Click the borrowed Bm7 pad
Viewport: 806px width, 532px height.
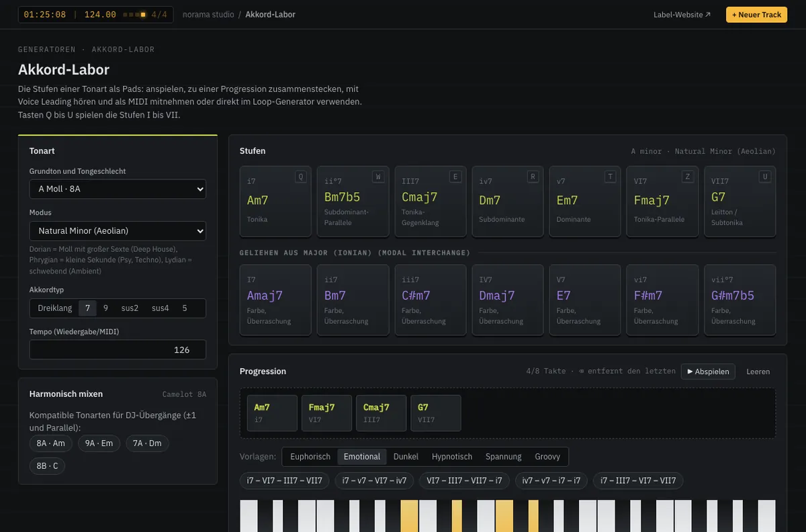(353, 300)
